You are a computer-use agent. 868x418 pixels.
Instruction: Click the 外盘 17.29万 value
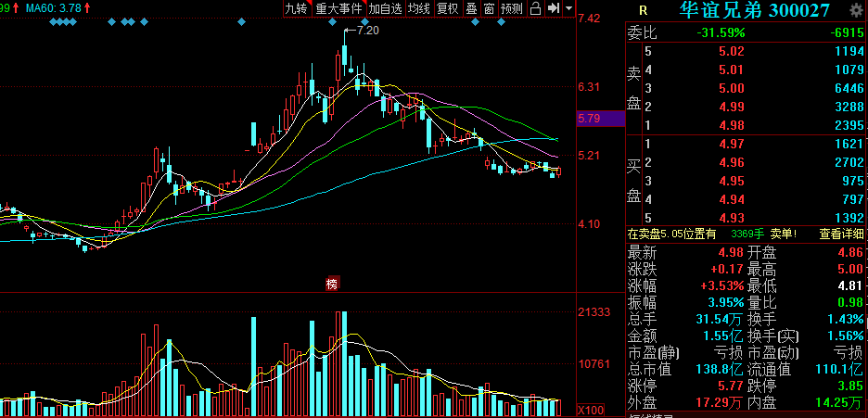coord(720,402)
